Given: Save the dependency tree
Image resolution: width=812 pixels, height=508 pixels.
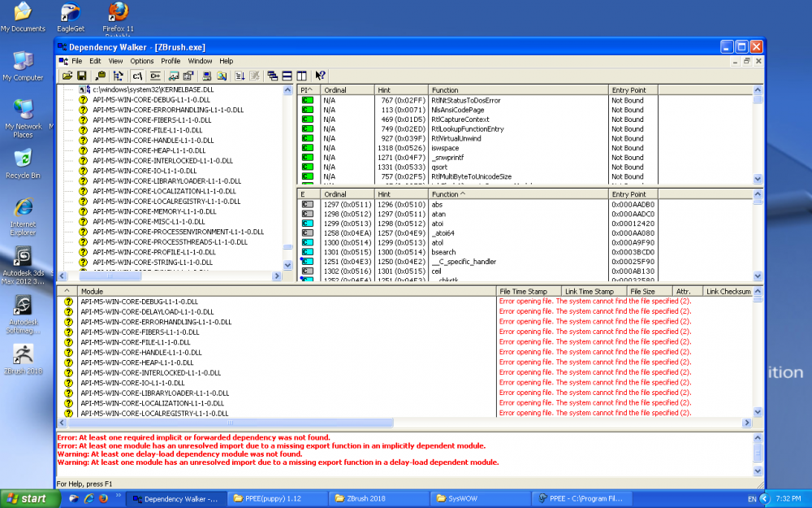Looking at the screenshot, I should [82, 76].
